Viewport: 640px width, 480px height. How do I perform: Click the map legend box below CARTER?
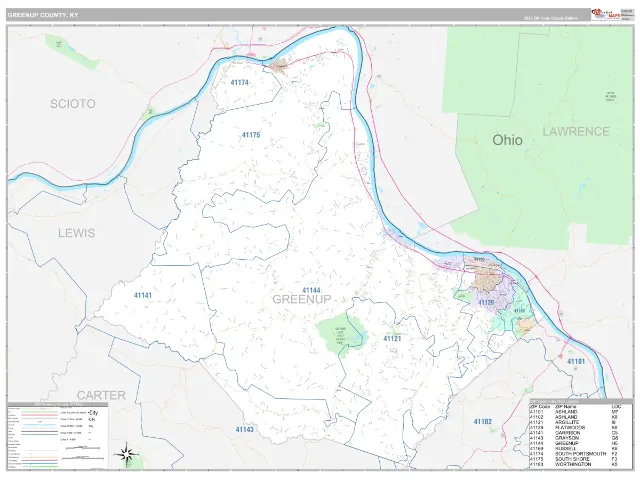pos(58,436)
